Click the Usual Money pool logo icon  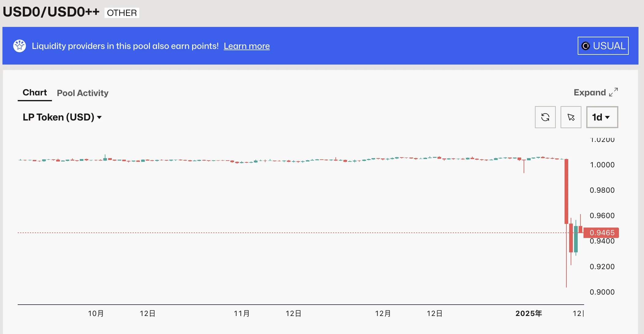click(586, 46)
